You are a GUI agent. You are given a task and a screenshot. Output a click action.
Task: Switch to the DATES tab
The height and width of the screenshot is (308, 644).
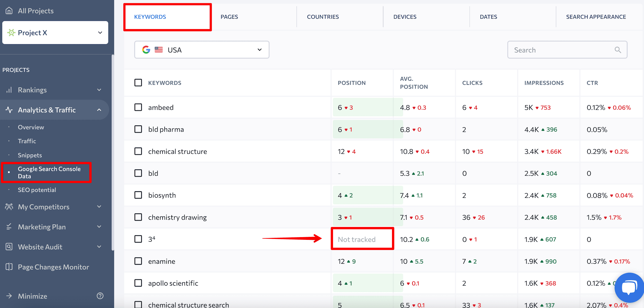coord(513,17)
